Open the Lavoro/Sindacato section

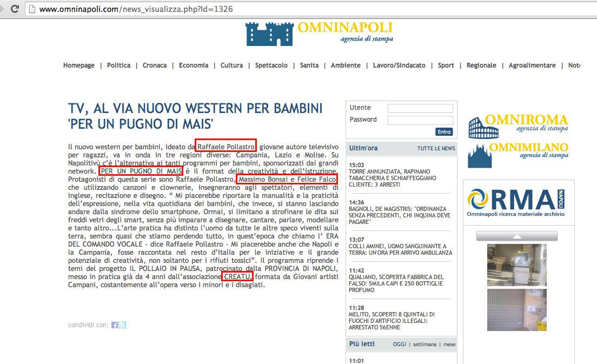coord(400,65)
